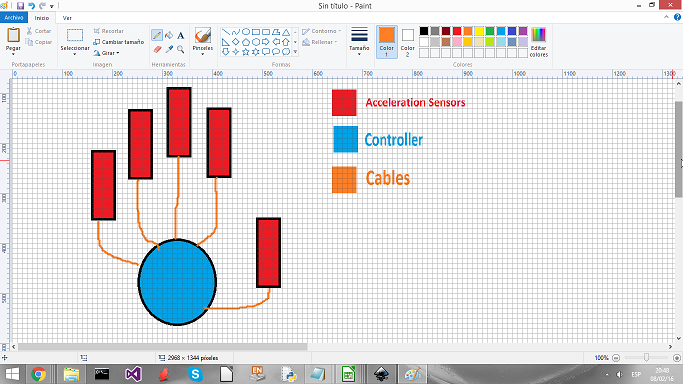Click the zoom slider handle
The width and height of the screenshot is (683, 384).
tap(646, 357)
